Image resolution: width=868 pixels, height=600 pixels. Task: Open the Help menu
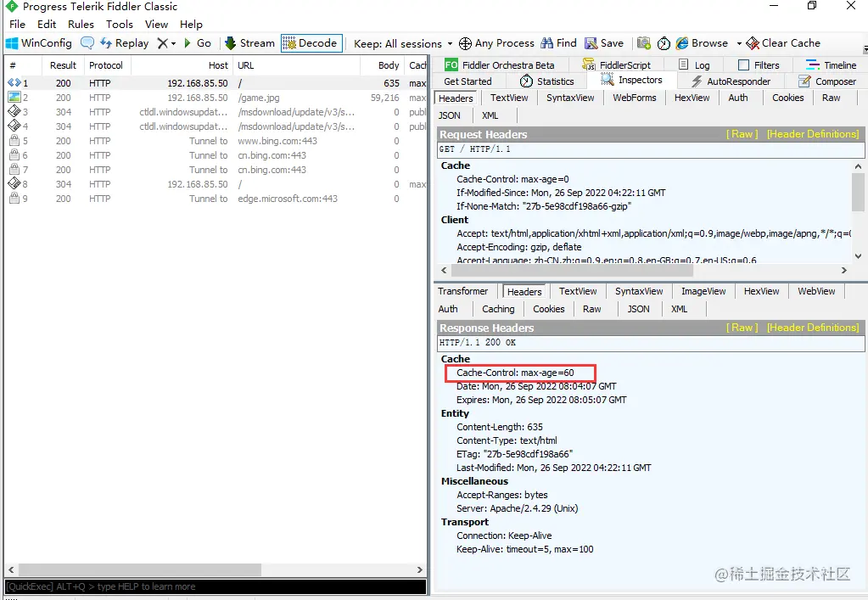click(191, 25)
